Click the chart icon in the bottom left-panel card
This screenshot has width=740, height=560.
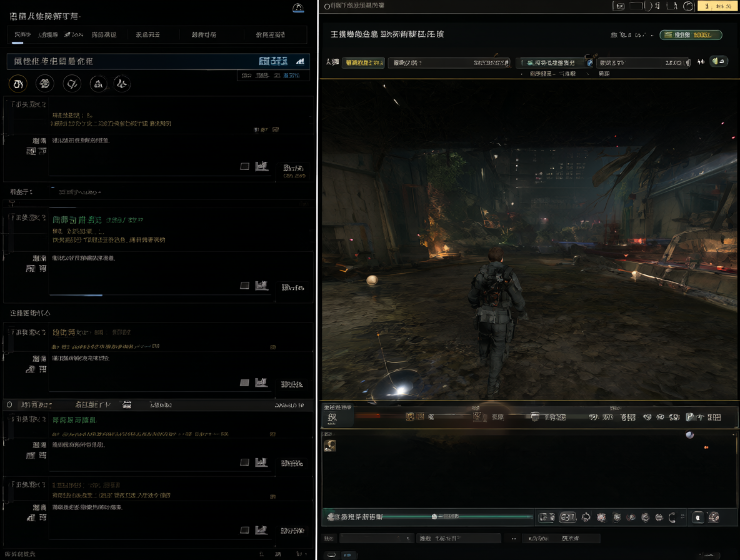click(x=261, y=530)
